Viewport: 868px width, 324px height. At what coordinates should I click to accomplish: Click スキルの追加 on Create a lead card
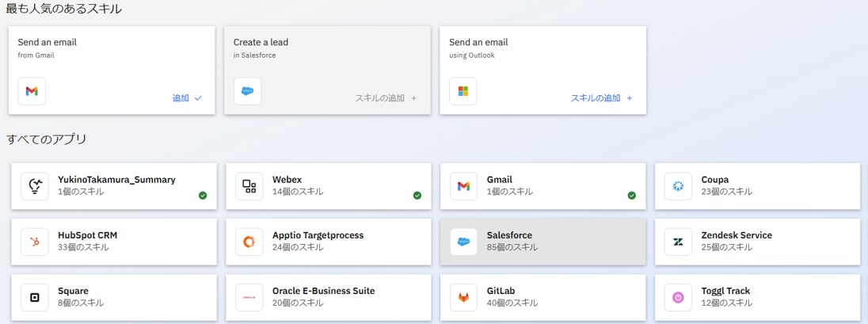pos(386,98)
